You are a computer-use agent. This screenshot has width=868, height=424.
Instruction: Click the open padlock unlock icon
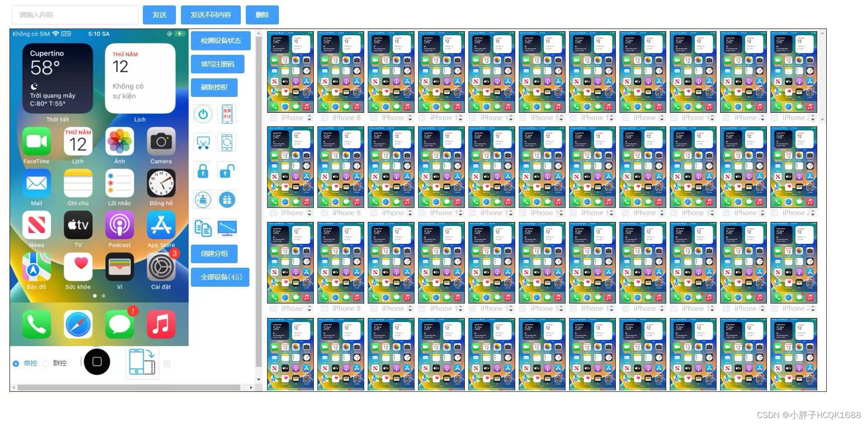[227, 171]
